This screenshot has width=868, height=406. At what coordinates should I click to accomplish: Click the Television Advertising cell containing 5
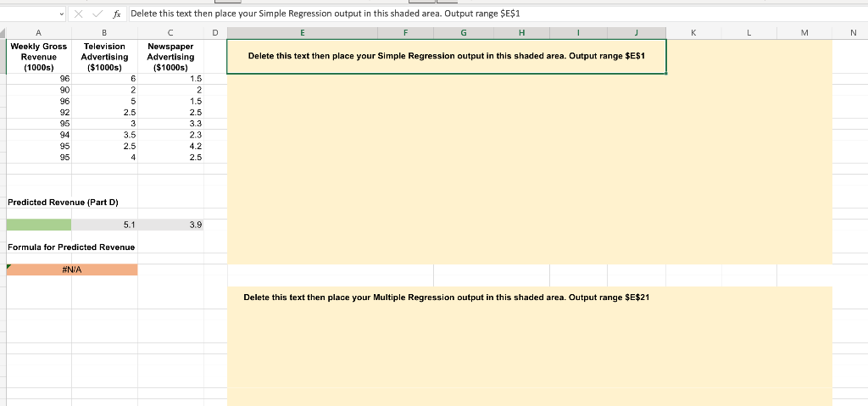pos(104,102)
